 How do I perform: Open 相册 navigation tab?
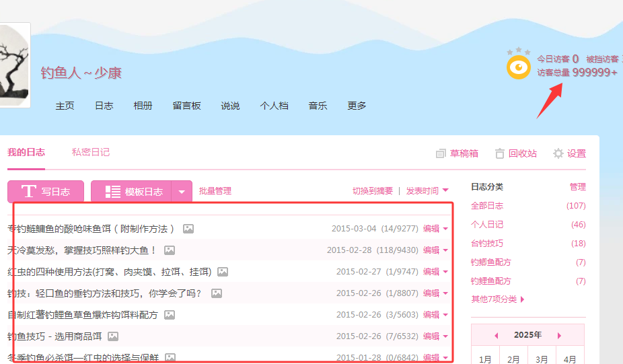(x=143, y=106)
